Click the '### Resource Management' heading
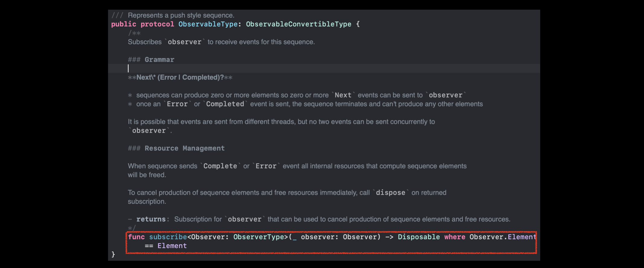Screen dimensions: 644x268 (176, 148)
